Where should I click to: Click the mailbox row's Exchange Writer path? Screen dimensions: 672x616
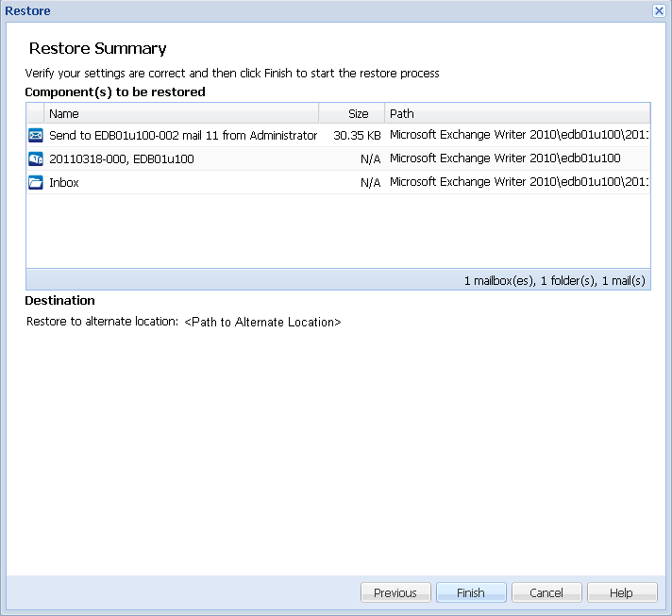click(505, 158)
